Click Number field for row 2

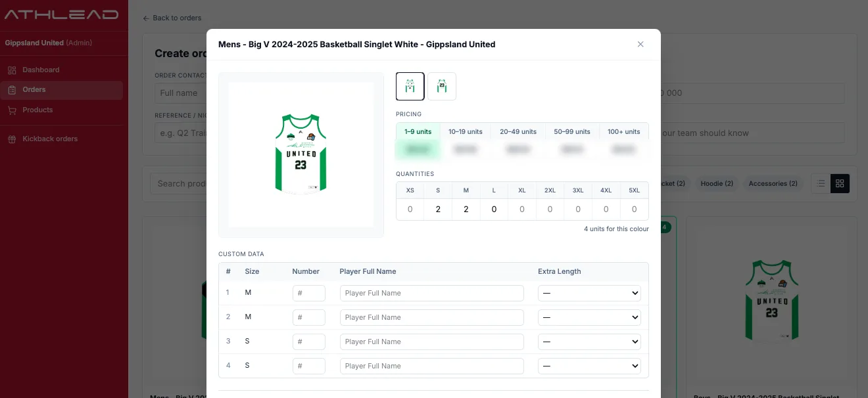coord(309,317)
